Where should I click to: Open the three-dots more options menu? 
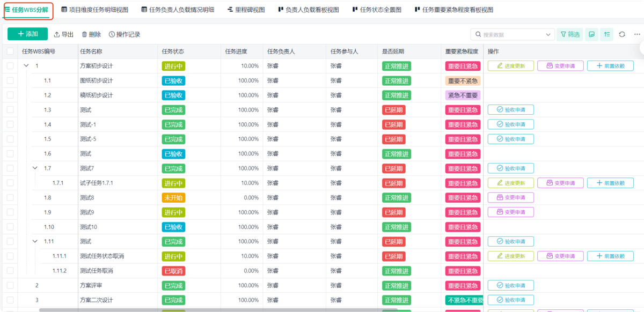pyautogui.click(x=637, y=34)
